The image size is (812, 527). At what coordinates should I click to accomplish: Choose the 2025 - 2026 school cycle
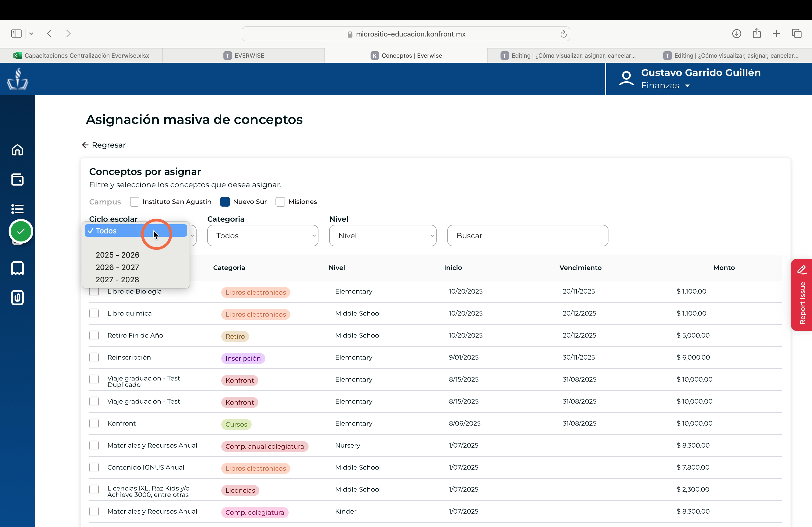coord(136,255)
